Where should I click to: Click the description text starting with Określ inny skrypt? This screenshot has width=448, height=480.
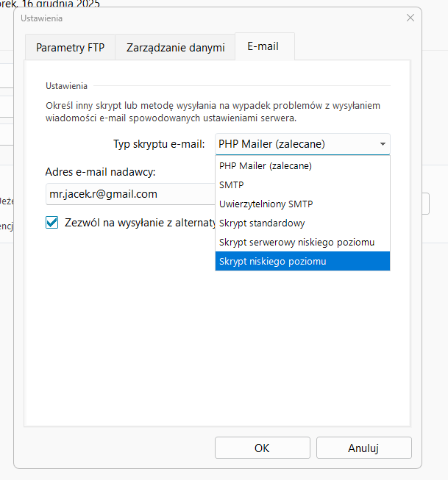click(x=213, y=112)
